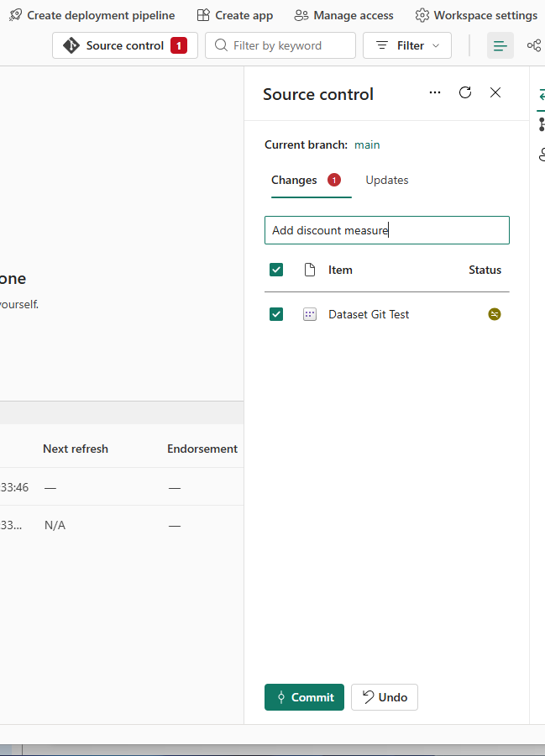Select the list view icon in the toolbar

(500, 45)
